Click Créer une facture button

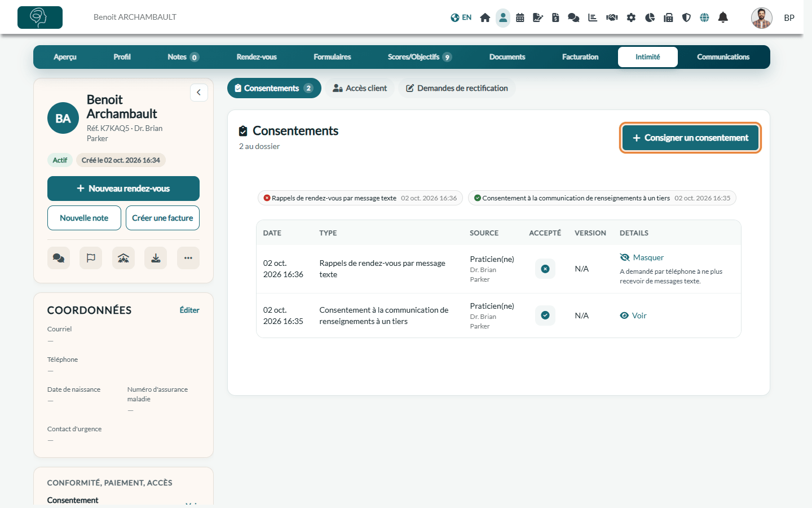coord(162,218)
